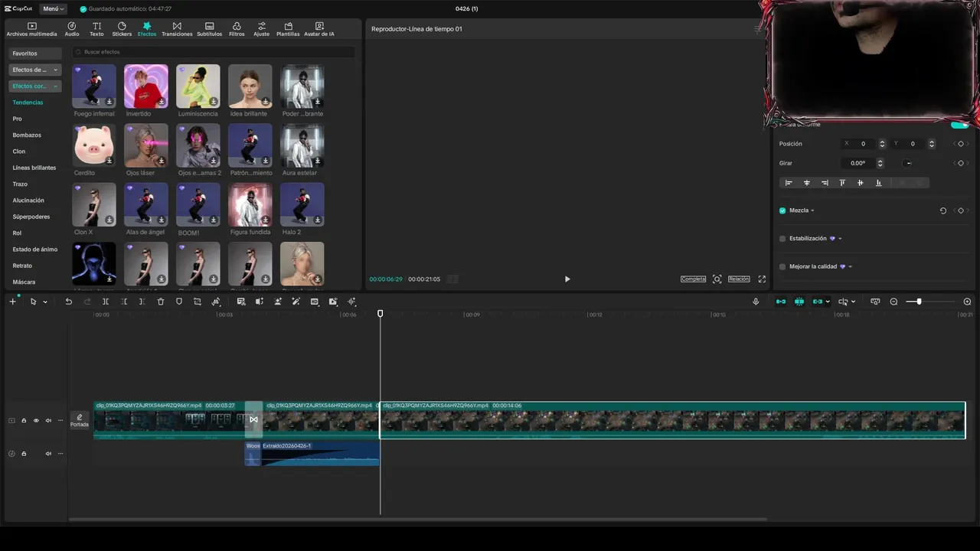Select the Tendencias subcategory

[x=28, y=103]
